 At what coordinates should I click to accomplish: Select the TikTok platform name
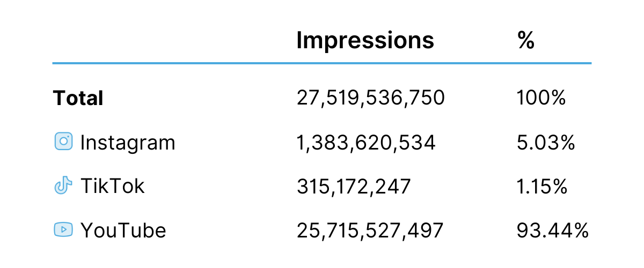(113, 187)
